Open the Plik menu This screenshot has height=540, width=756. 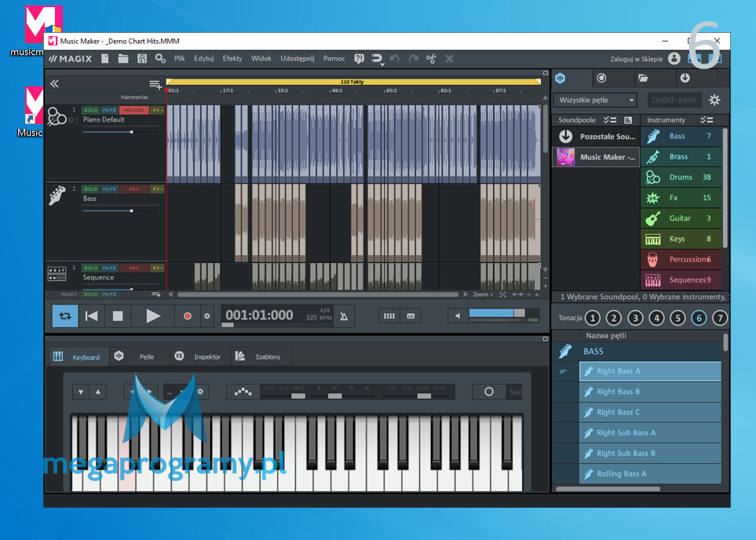point(179,58)
